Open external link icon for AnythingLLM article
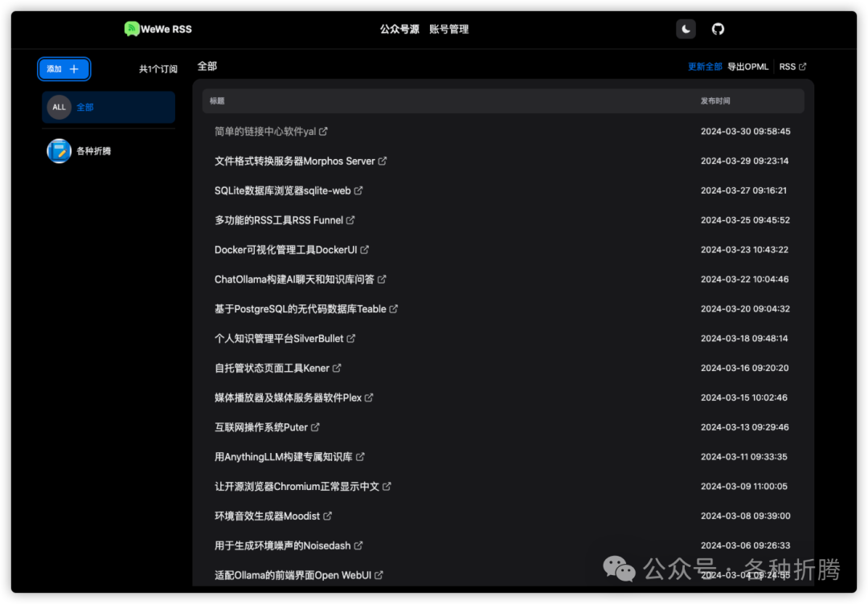Screen dimensions: 868x604 pos(360,457)
